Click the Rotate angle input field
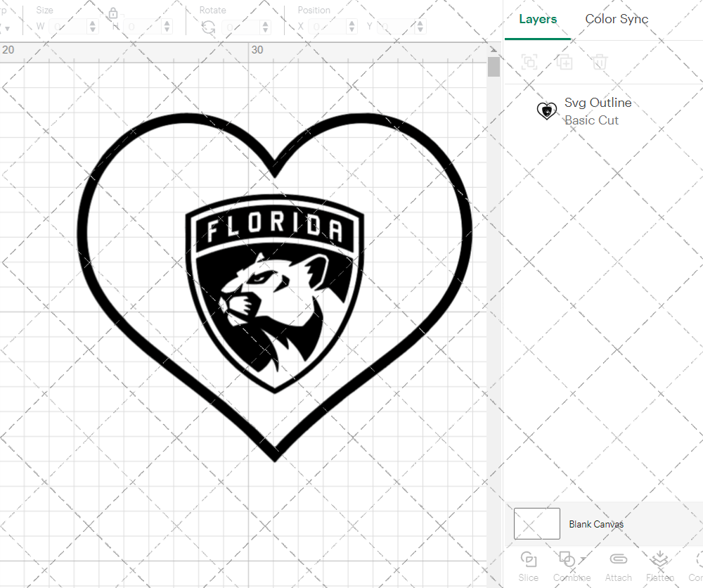The image size is (703, 588). [241, 27]
